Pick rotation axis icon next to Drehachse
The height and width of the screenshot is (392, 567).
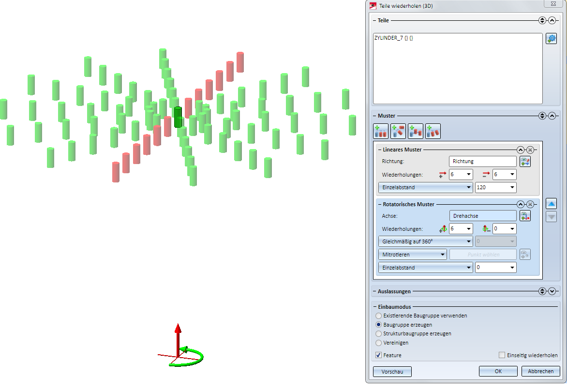click(525, 216)
